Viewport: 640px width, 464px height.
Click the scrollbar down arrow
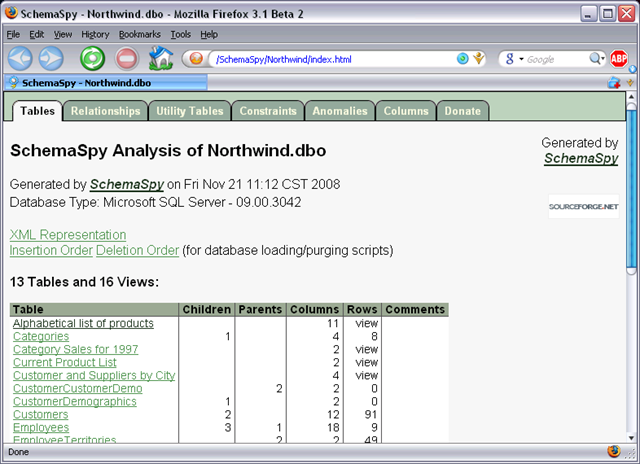[631, 437]
